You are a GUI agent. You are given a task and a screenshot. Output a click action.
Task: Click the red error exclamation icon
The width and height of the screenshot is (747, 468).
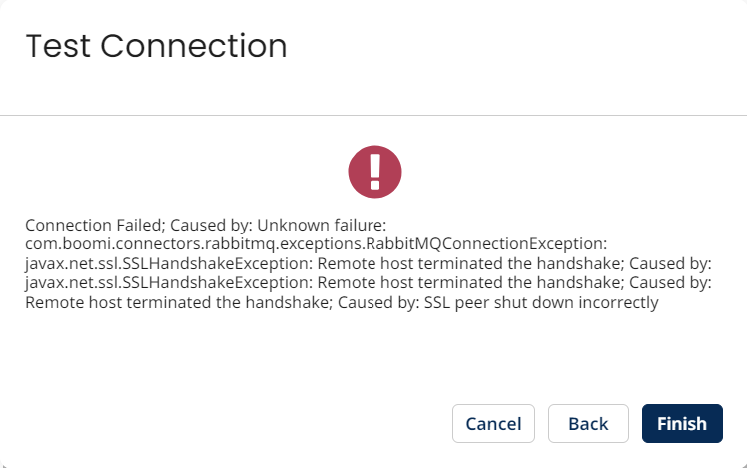click(x=374, y=171)
